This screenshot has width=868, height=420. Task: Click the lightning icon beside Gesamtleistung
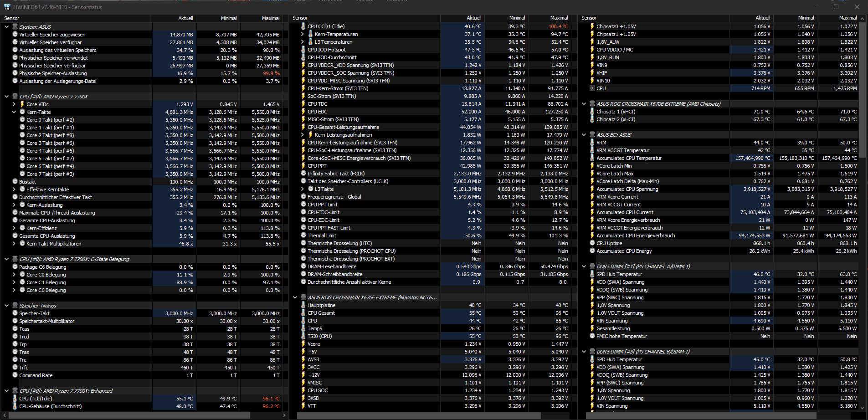coord(592,328)
